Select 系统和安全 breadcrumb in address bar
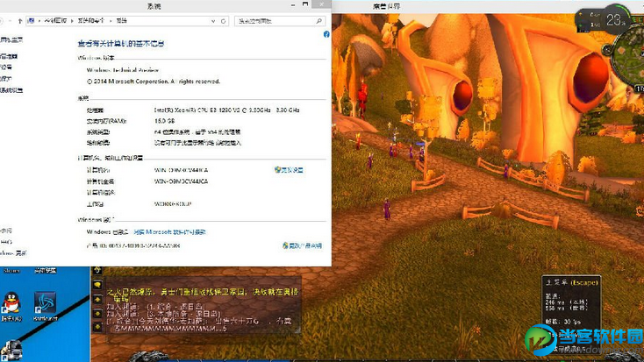The image size is (644, 362). point(91,20)
